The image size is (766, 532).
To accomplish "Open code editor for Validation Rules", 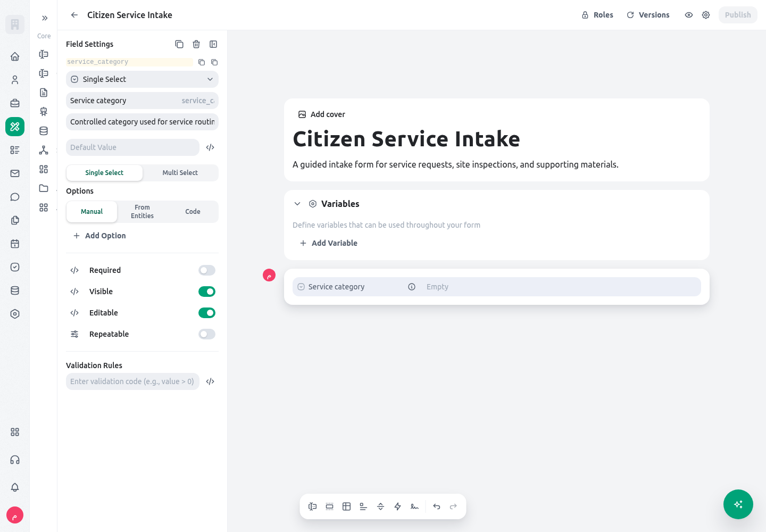I will click(x=210, y=381).
